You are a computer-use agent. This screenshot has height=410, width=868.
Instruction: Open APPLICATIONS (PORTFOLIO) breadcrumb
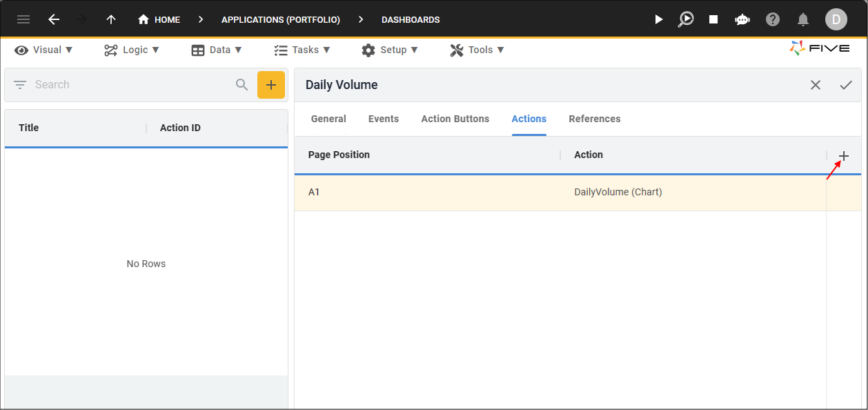pyautogui.click(x=281, y=20)
